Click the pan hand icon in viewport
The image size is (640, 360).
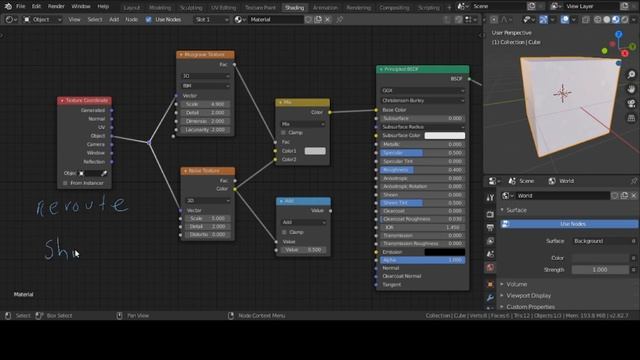(631, 89)
